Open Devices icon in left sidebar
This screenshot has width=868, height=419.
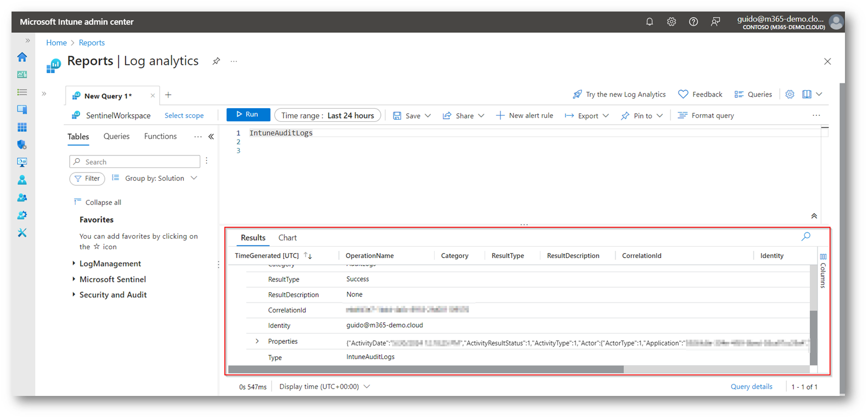pyautogui.click(x=22, y=110)
